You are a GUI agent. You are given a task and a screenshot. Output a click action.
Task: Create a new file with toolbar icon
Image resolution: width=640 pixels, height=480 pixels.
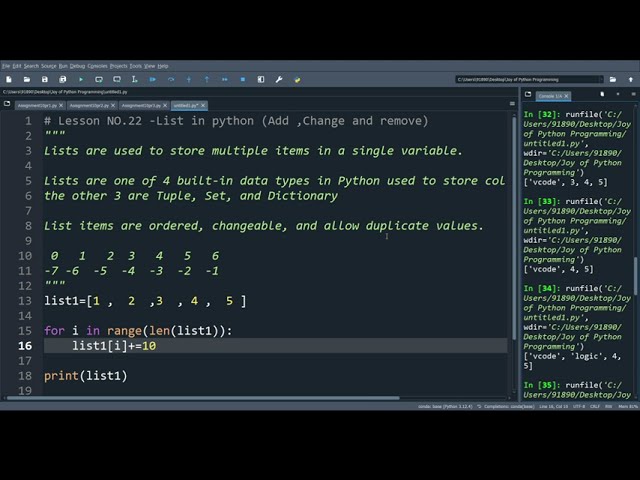(9, 80)
